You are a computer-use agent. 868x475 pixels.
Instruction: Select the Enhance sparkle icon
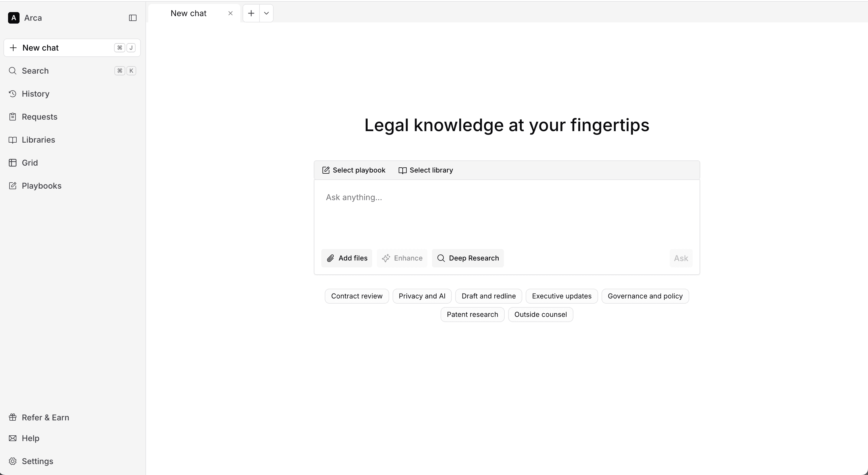click(x=387, y=258)
